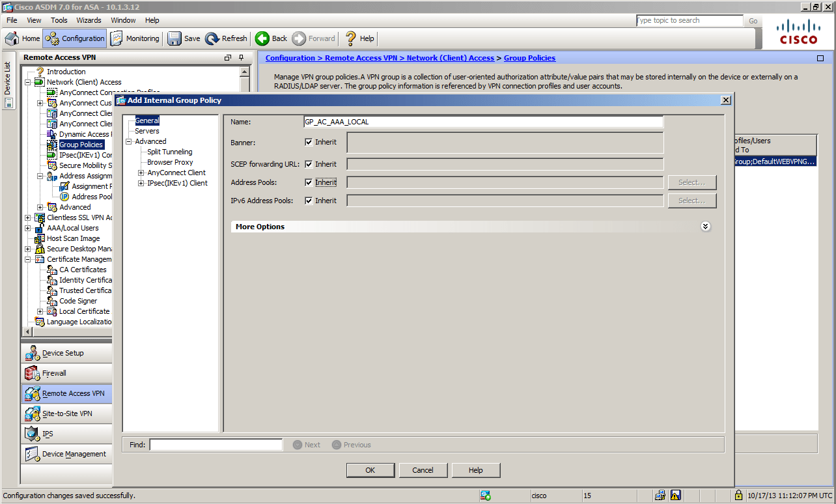Toggle the Address Pools Inherit checkbox
The image size is (836, 504).
pos(309,182)
